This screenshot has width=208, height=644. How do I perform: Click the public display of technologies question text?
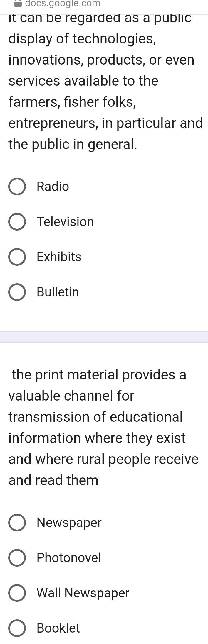click(105, 81)
